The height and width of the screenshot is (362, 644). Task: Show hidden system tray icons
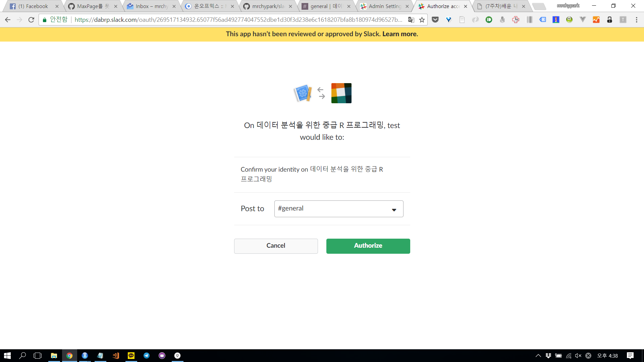tap(538, 356)
